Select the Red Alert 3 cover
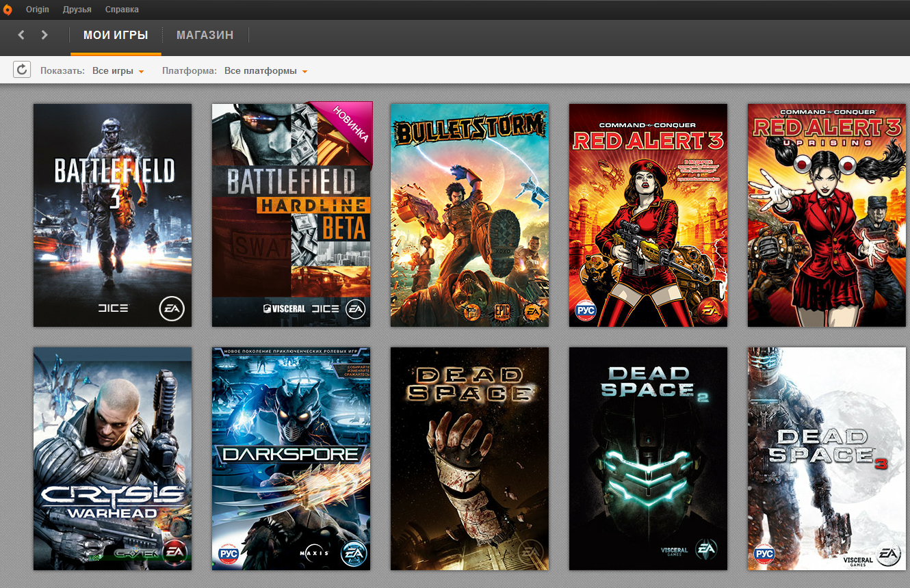 (x=649, y=215)
